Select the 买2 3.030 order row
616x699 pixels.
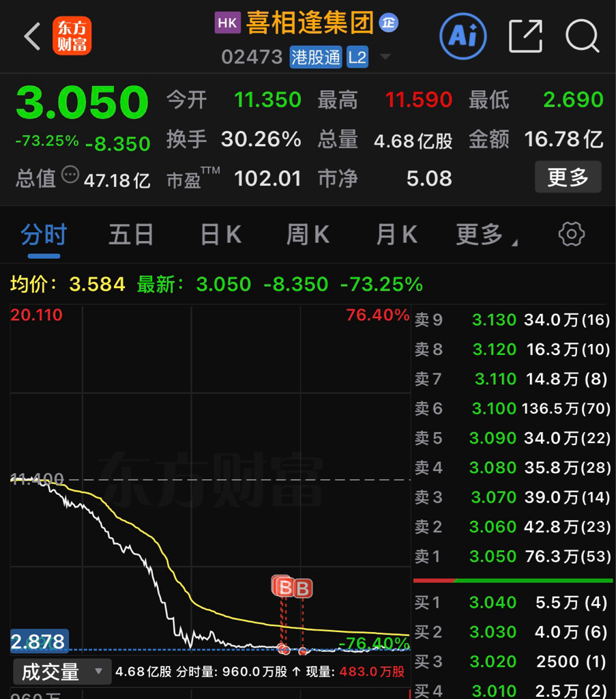coord(512,631)
